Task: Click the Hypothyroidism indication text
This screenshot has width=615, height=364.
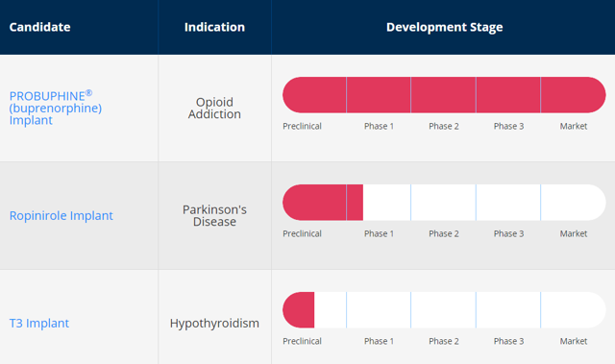Action: pyautogui.click(x=214, y=324)
